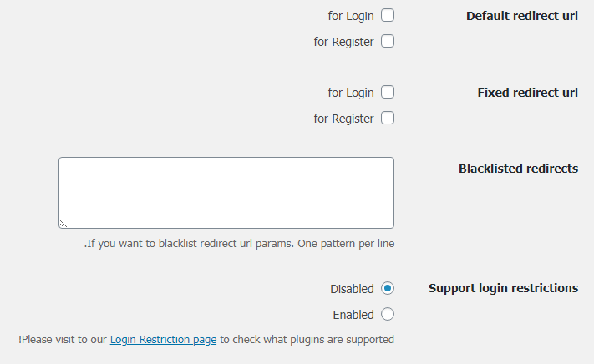Click inside the Blacklisted redirects text area
Screen dimensions: 594x364
(226, 192)
